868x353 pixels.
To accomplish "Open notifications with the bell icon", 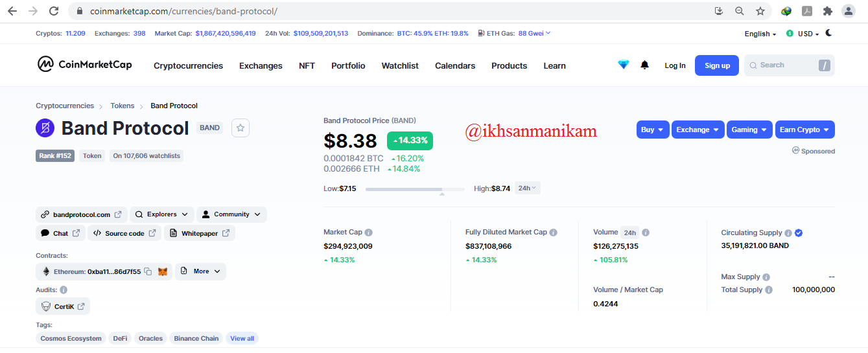I will 644,65.
